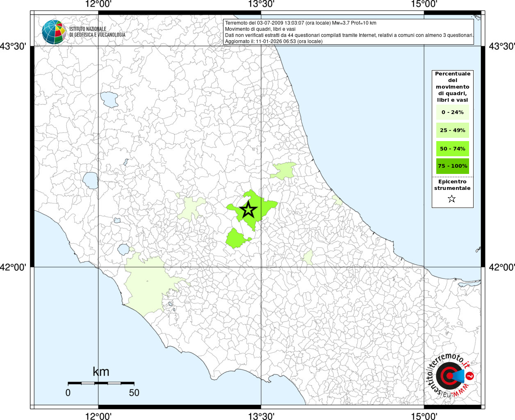This screenshot has width=515, height=420.
Task: Click the bottom 15°00' longitude label
Action: point(424,416)
